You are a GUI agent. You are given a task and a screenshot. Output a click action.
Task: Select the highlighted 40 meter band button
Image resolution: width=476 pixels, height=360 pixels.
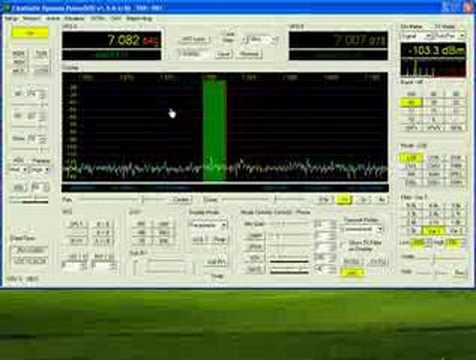411,103
